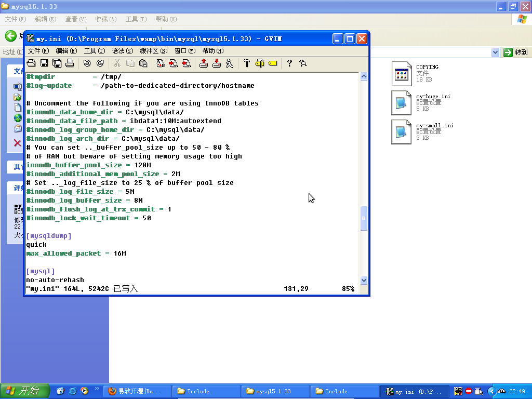The image size is (532, 399).
Task: Expand hidden tray icons with the arrow
Action: coord(491,391)
